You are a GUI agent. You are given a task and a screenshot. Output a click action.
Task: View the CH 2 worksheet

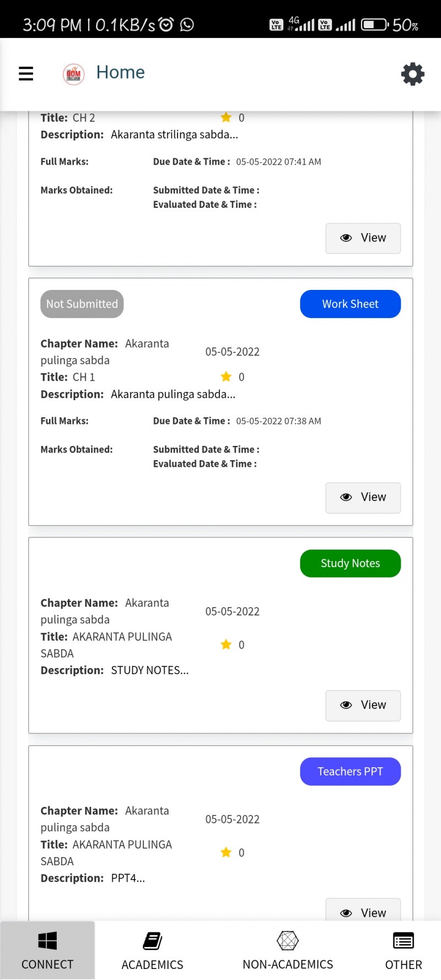[x=363, y=238]
